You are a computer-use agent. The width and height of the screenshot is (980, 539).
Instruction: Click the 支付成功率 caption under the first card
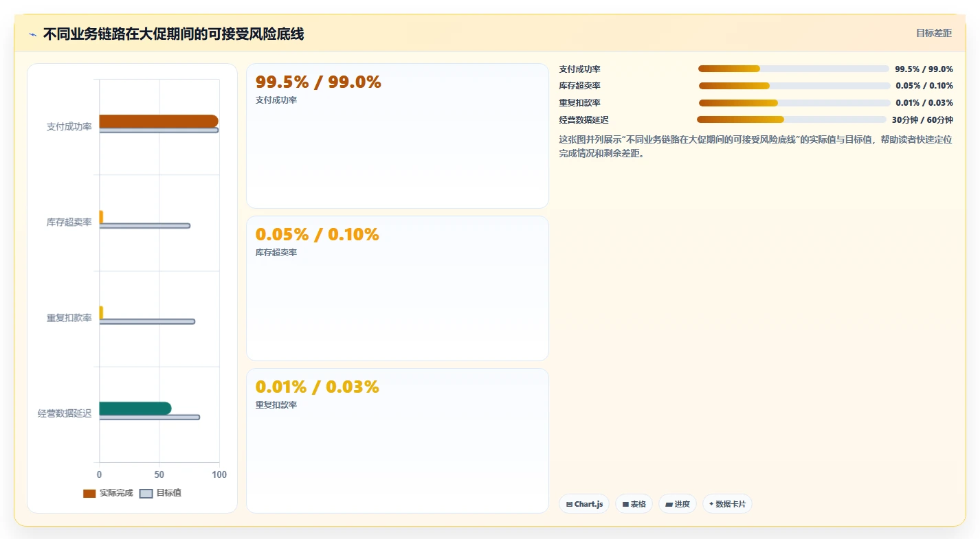point(276,100)
